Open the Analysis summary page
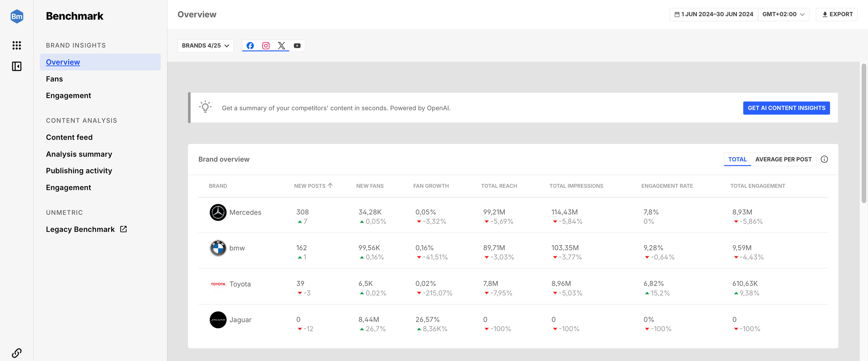Screen dimensions: 868x361 pyautogui.click(x=79, y=154)
